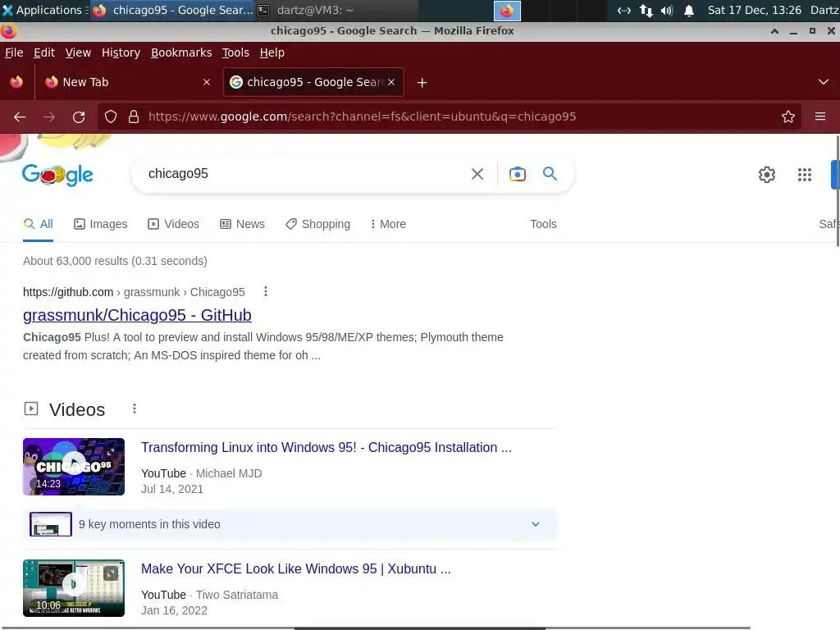Click the 'About 63,000 results' text
Screen dimensions: 840x630
tap(115, 261)
